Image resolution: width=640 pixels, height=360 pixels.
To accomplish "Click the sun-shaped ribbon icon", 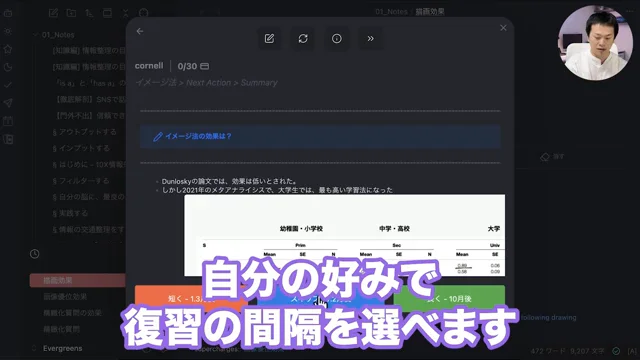I will click(x=8, y=31).
